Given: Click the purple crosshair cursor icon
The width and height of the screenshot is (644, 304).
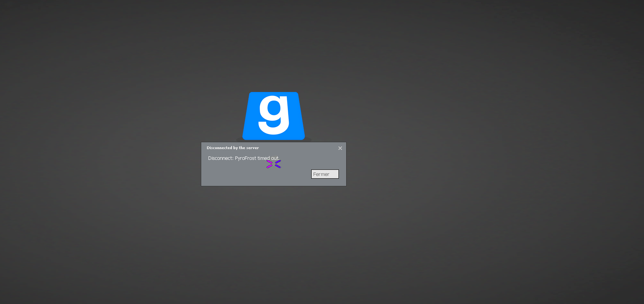Looking at the screenshot, I should tap(274, 164).
